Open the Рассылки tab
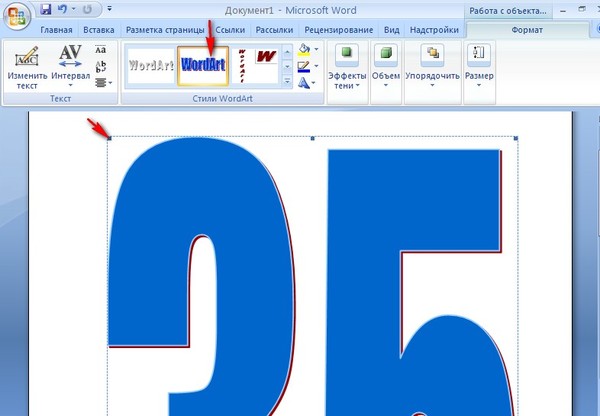Image resolution: width=600 pixels, height=416 pixels. coord(274,30)
